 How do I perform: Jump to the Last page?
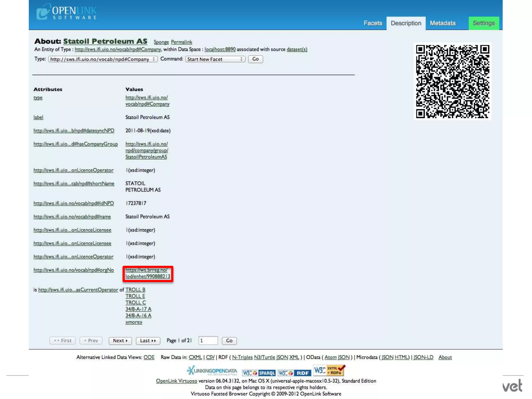[x=148, y=341]
